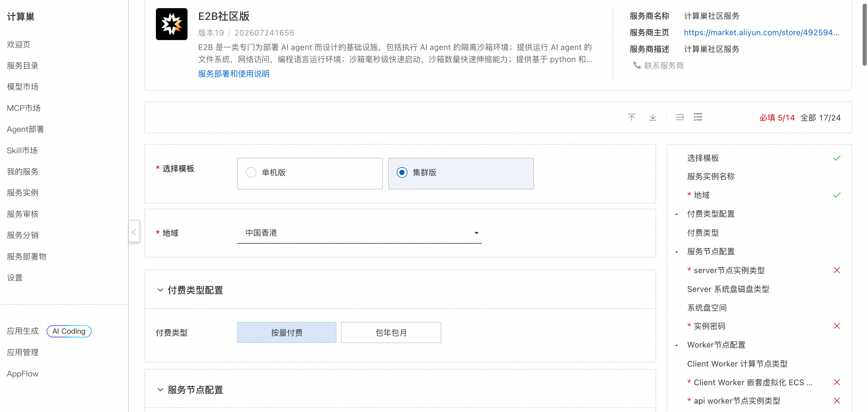Click red X beside api worker节点实例类型
The image size is (868, 412).
pyautogui.click(x=837, y=401)
